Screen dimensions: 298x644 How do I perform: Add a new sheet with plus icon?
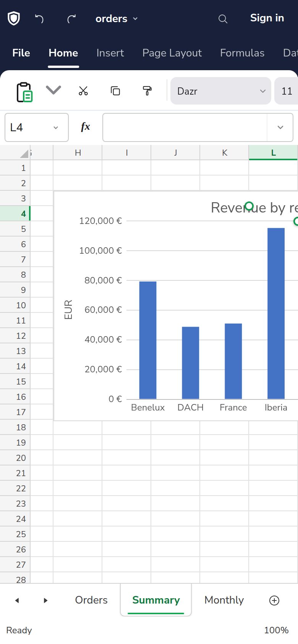274,601
